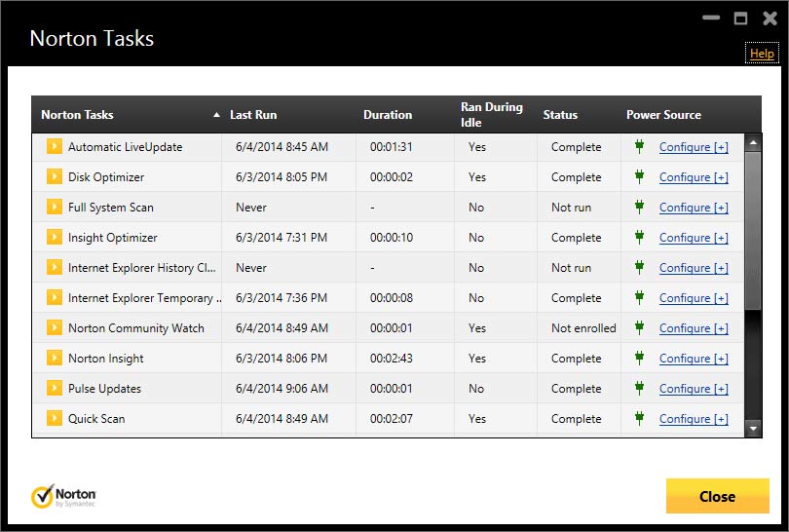Screen dimensions: 789x532
Task: Select the Norton Insight task name
Action: [x=105, y=359]
